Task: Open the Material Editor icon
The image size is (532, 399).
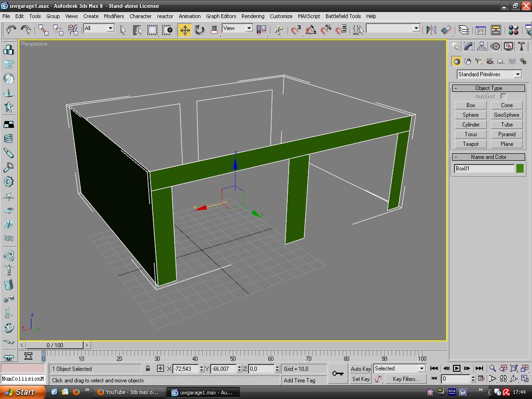Action: click(x=513, y=30)
